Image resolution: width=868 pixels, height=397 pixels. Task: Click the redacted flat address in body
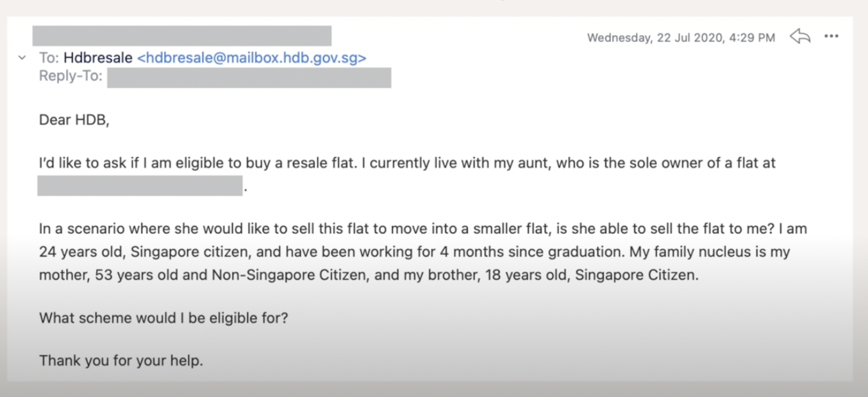click(x=140, y=186)
